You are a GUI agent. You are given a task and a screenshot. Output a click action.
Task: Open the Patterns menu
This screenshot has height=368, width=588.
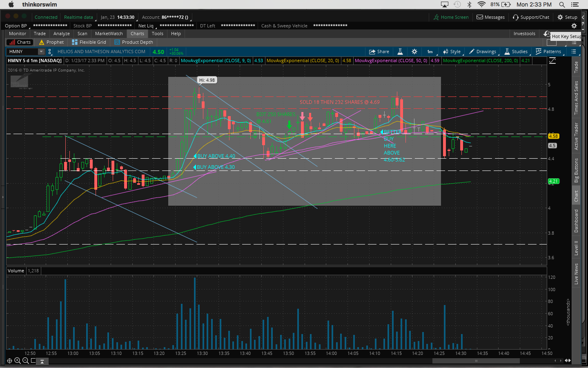pos(548,52)
